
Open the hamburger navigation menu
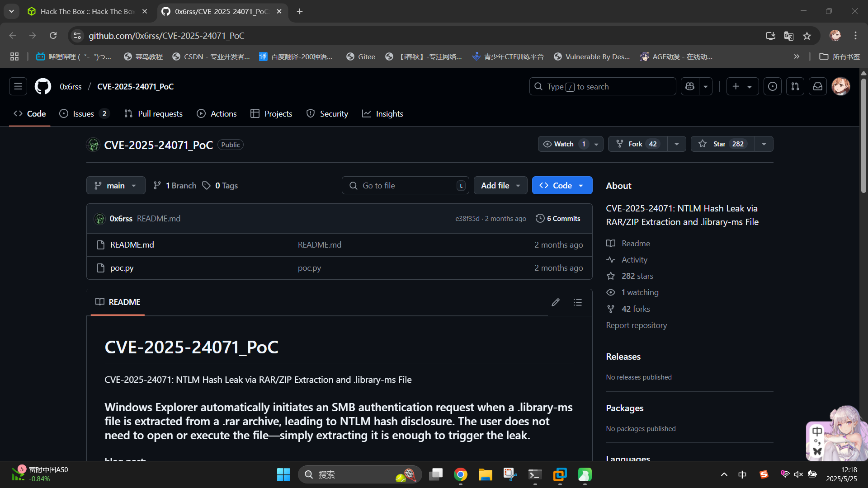pos(18,86)
